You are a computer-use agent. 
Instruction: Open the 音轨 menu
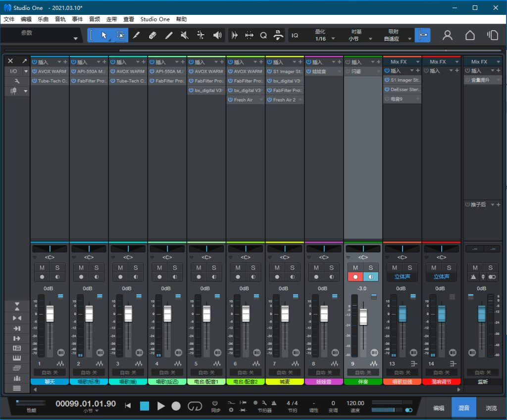(x=60, y=19)
